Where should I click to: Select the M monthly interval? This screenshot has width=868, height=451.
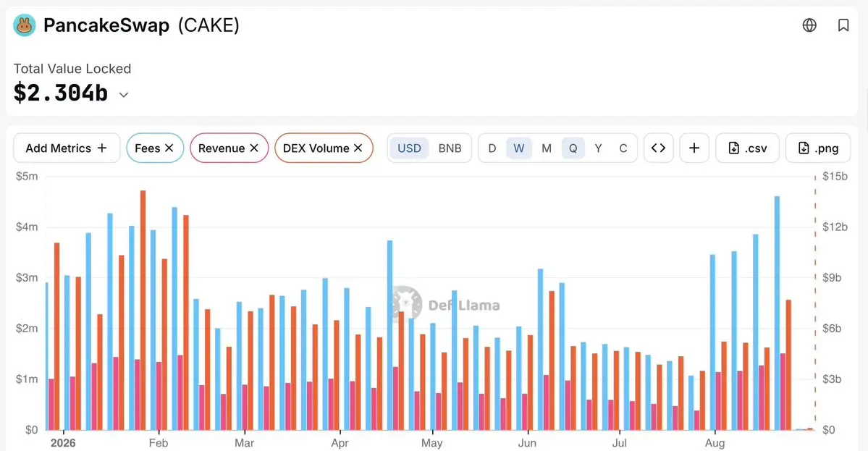point(547,148)
